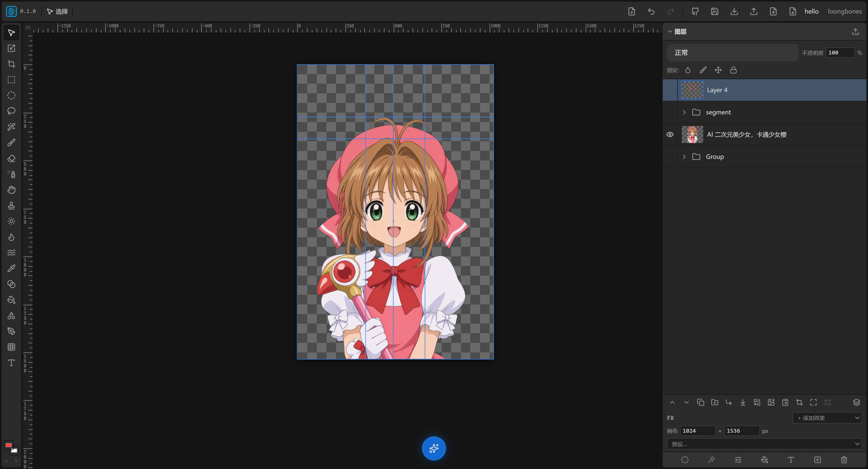868x469 pixels.
Task: Select the eyedropper color picker tool
Action: (x=11, y=268)
